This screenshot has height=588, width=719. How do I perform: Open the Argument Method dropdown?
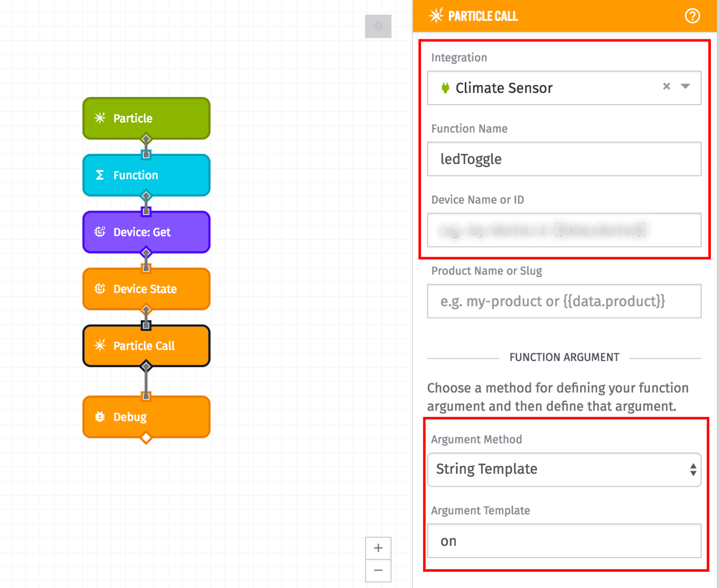[x=564, y=469]
